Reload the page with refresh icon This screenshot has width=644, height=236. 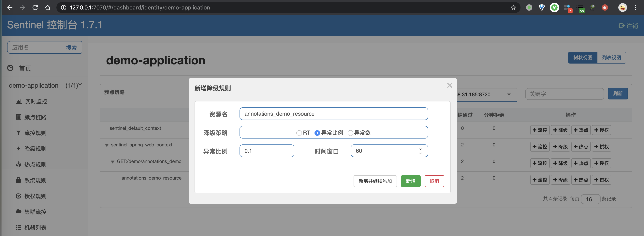[x=35, y=7]
